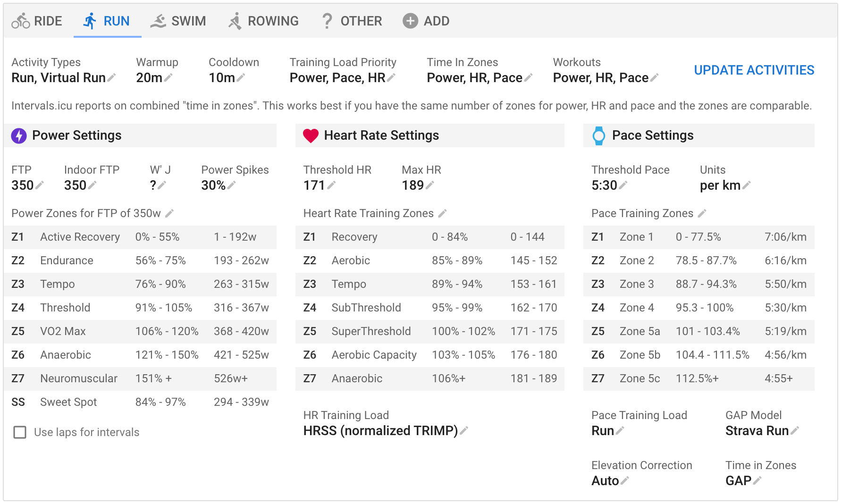
Task: Click pencil icon beside Power Spikes 30%
Action: tap(231, 185)
